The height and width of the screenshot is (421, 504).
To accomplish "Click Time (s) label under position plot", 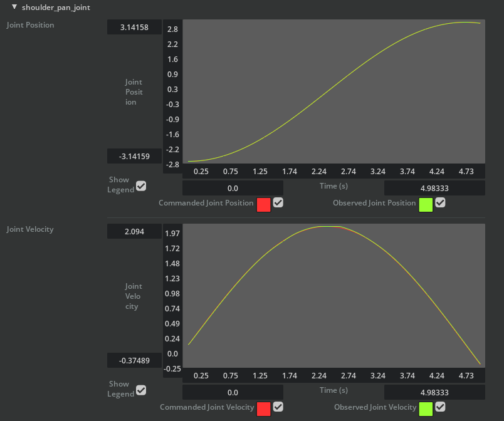I will click(333, 186).
